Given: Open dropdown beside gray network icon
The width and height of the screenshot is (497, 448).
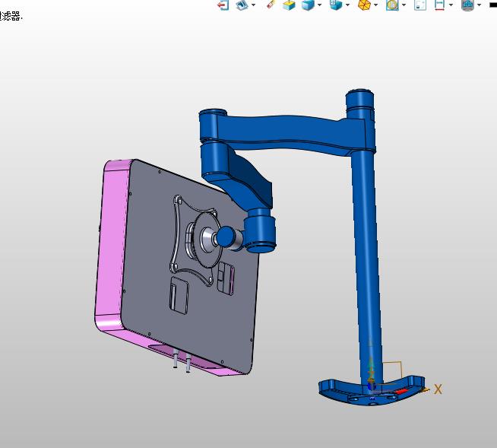Looking at the screenshot, I should 479,5.
